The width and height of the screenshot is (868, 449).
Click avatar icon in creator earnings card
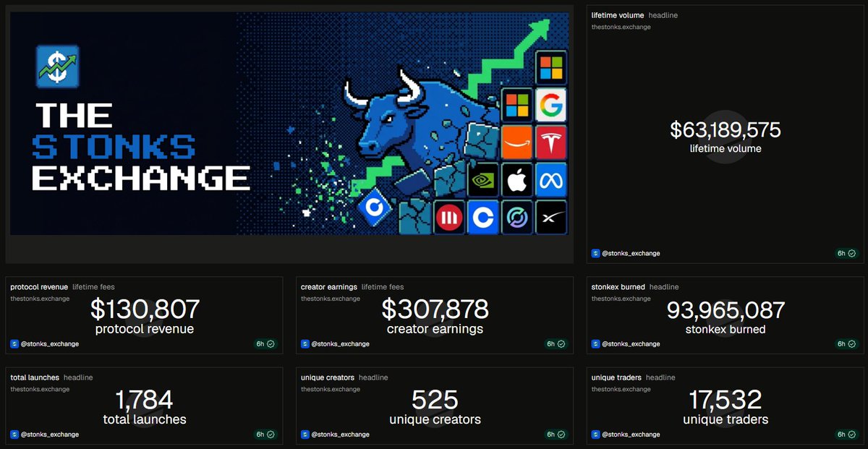click(305, 344)
